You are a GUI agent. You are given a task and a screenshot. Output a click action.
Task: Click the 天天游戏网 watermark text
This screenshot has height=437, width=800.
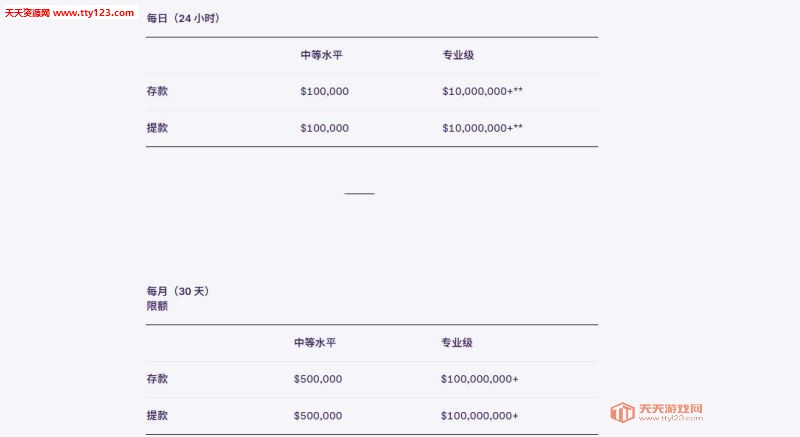coord(670,409)
